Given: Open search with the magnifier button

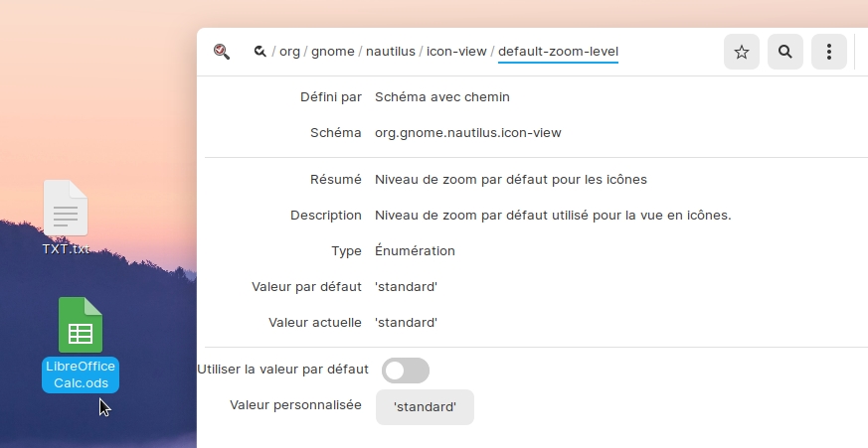Looking at the screenshot, I should (785, 53).
